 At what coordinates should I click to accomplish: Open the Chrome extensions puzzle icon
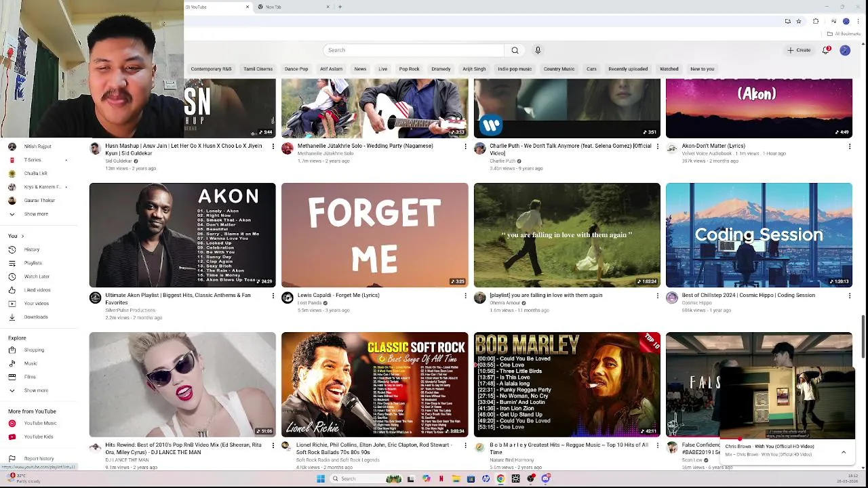tap(816, 21)
